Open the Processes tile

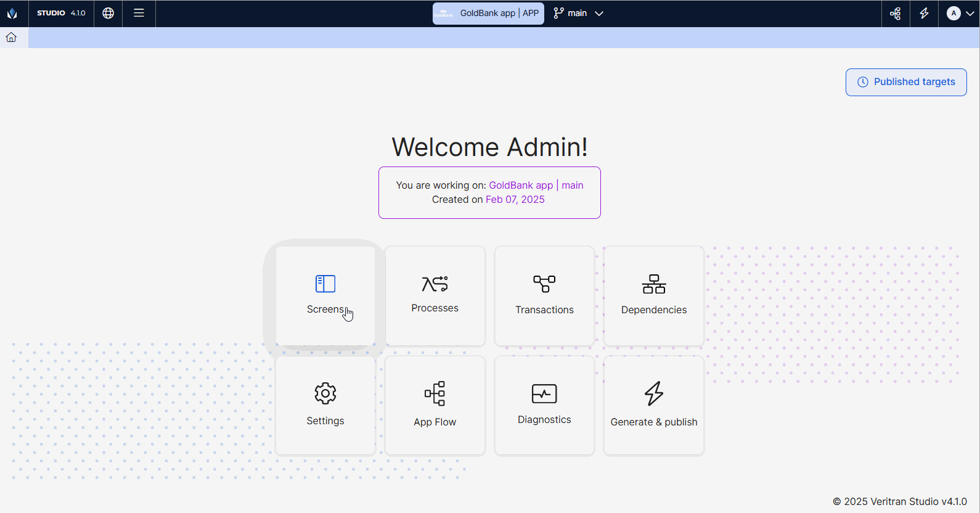click(435, 295)
